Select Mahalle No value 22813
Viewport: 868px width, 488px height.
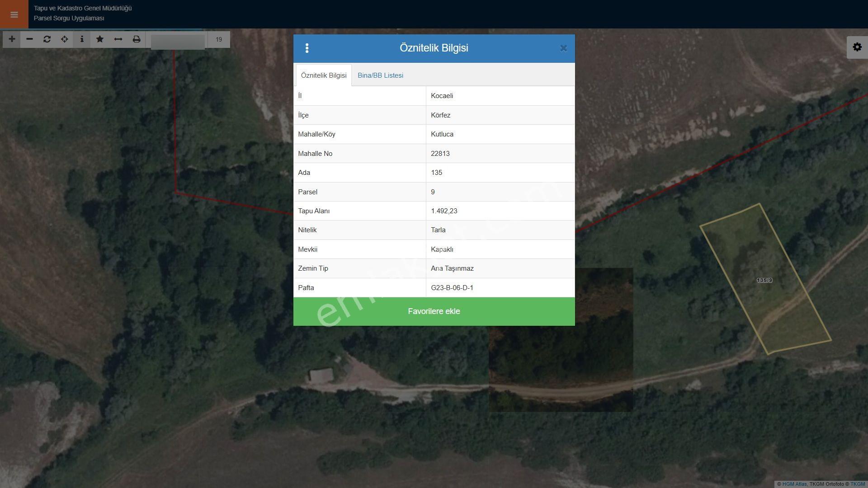500,154
